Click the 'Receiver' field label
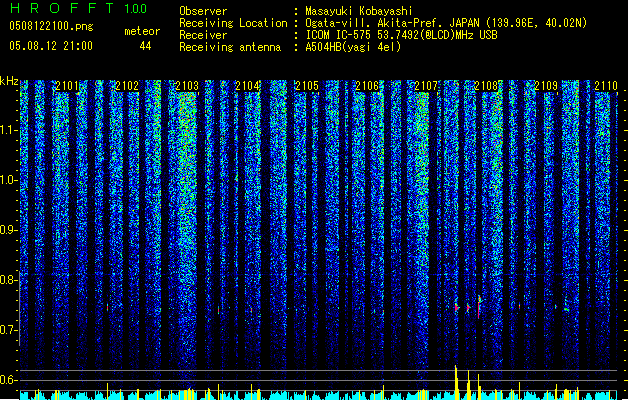The image size is (629, 400). tap(203, 35)
